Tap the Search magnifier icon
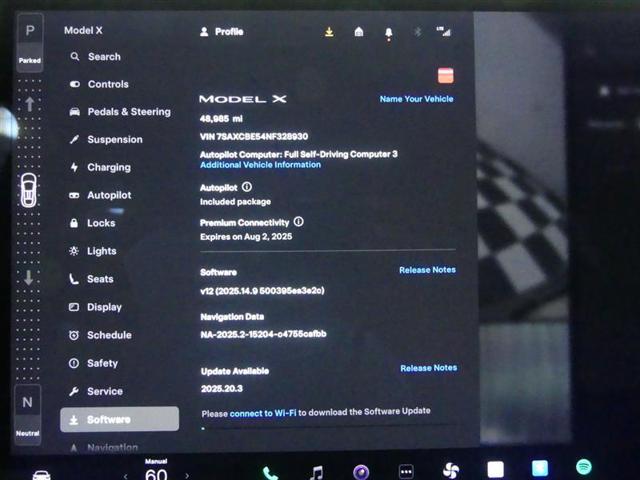This screenshot has height=480, width=640. (x=75, y=56)
